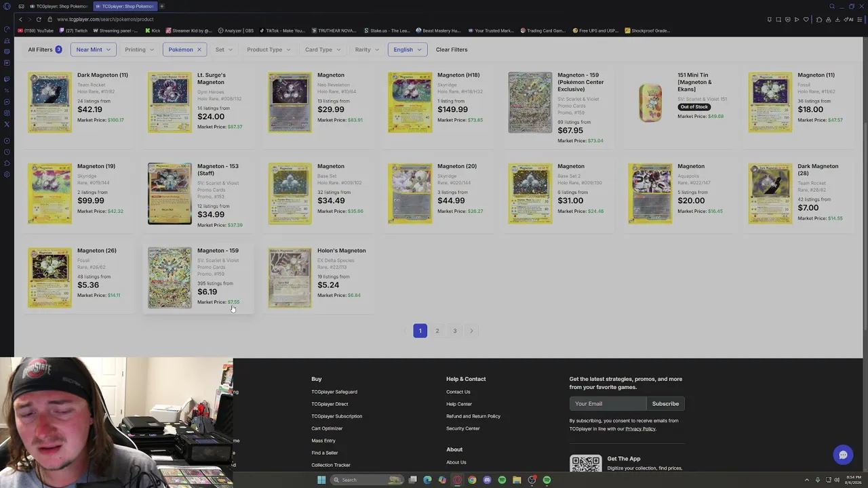Expand the Near Mint condition dropdown
The image size is (868, 488).
pos(93,49)
